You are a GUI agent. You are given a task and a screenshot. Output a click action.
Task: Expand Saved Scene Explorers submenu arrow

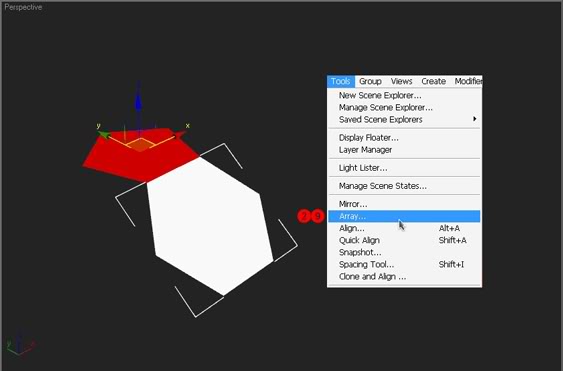(475, 119)
